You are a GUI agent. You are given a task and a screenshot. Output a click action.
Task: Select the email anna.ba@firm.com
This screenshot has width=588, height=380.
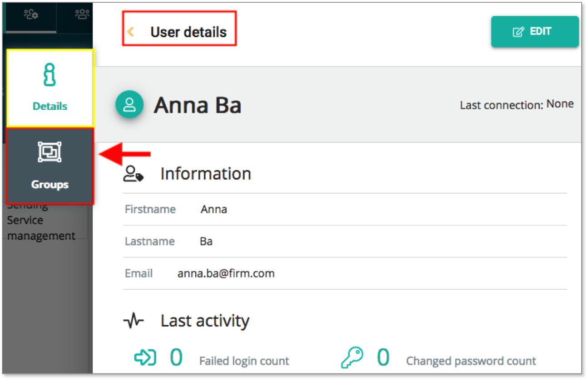coord(226,273)
